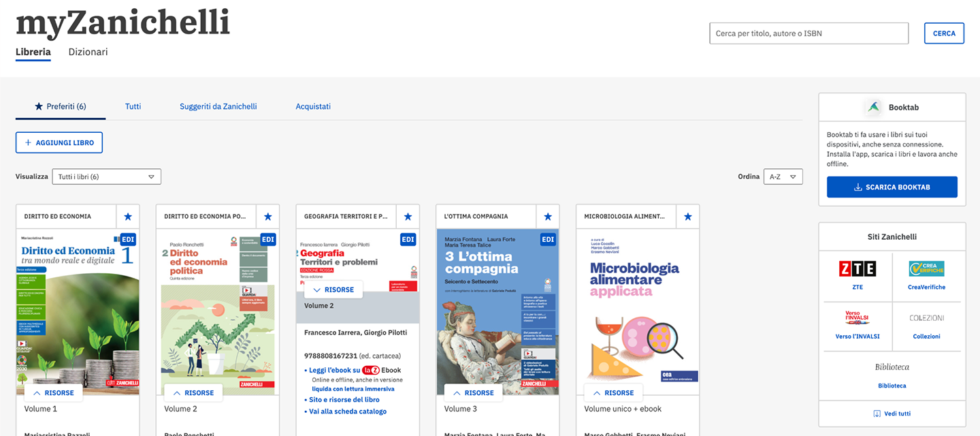Open the Verso l'INVALSI text link
This screenshot has width=980, height=436.
(857, 337)
